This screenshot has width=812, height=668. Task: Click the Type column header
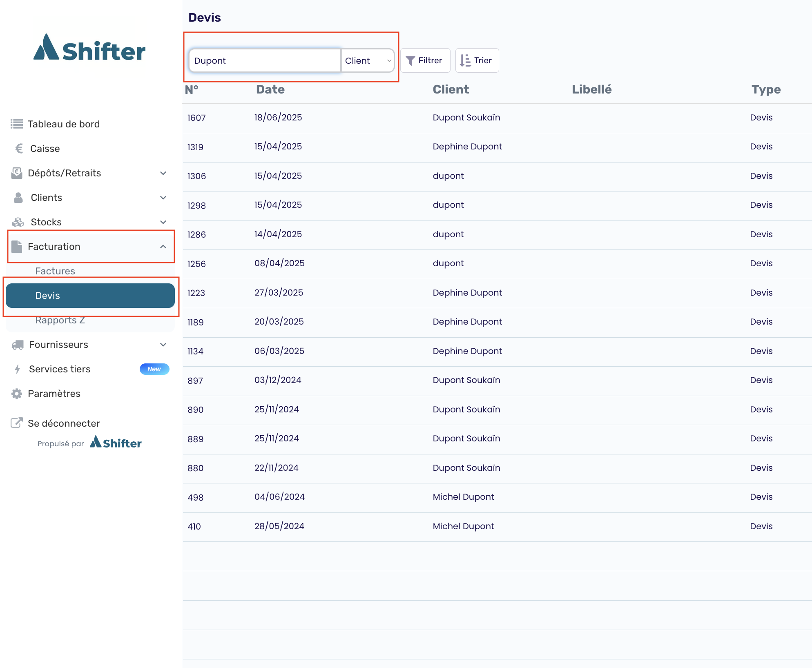[766, 89]
